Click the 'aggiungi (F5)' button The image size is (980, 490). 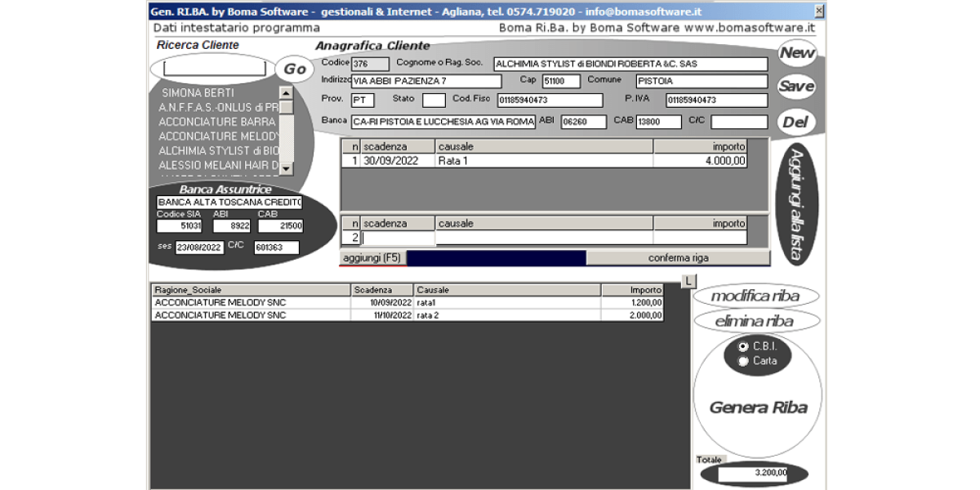tap(372, 258)
